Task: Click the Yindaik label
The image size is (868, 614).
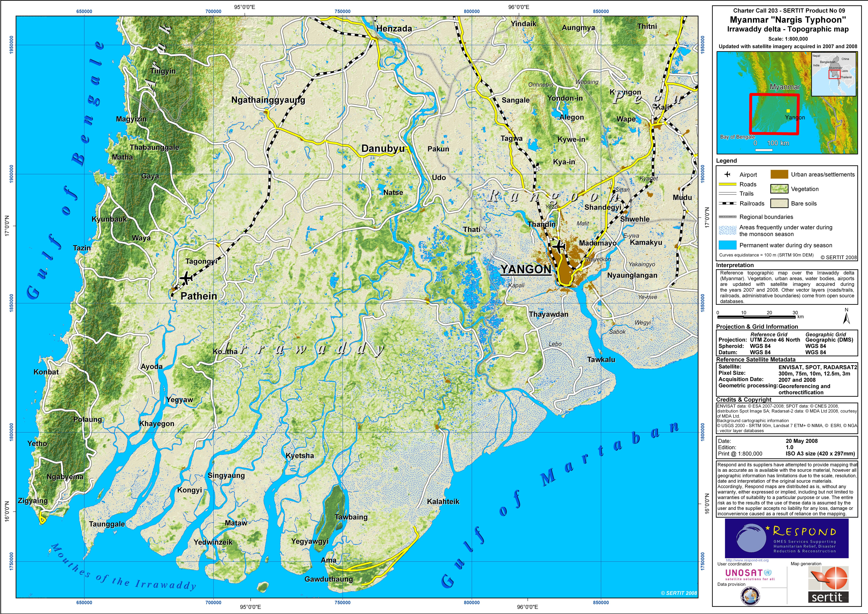Action: [x=524, y=23]
